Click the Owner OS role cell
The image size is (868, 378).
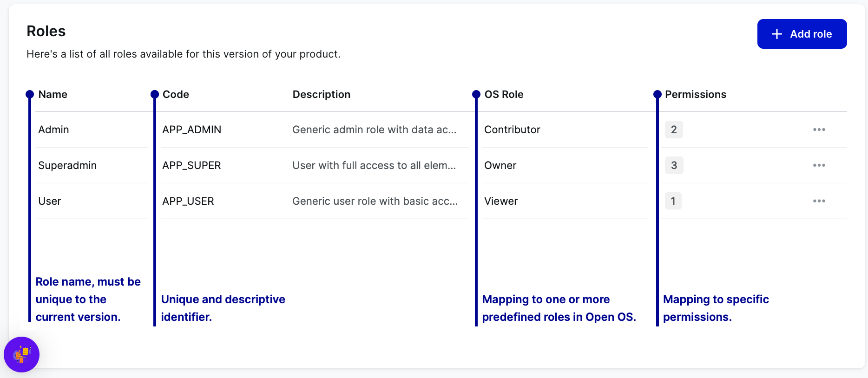pyautogui.click(x=500, y=165)
